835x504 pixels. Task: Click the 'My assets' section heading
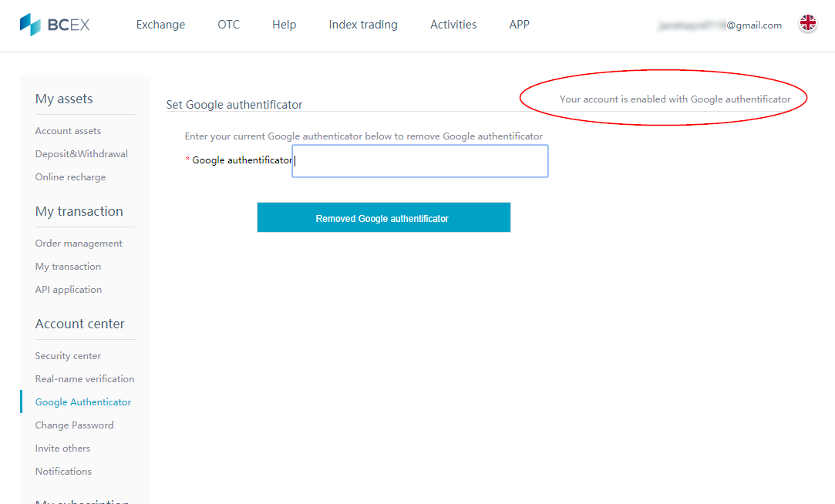click(x=64, y=99)
